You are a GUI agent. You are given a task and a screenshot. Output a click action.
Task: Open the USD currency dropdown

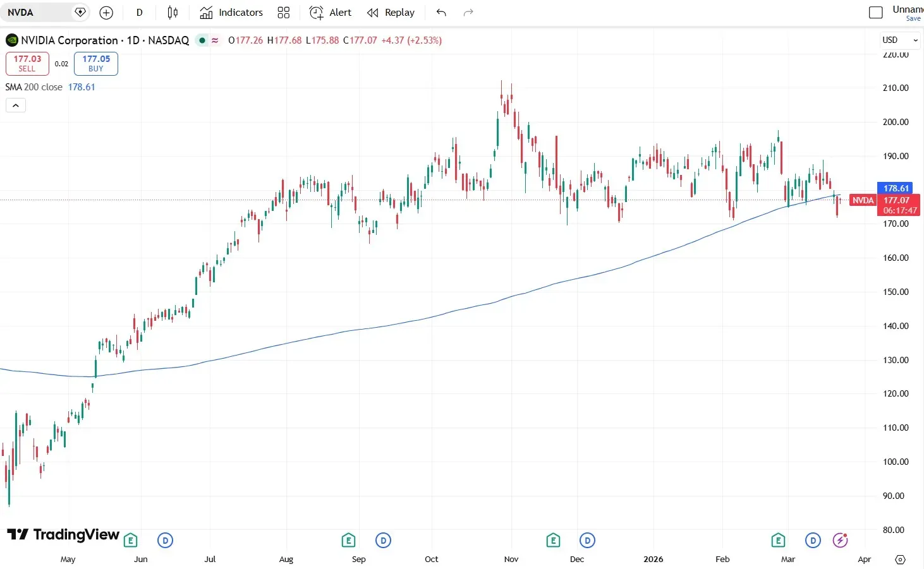point(899,40)
